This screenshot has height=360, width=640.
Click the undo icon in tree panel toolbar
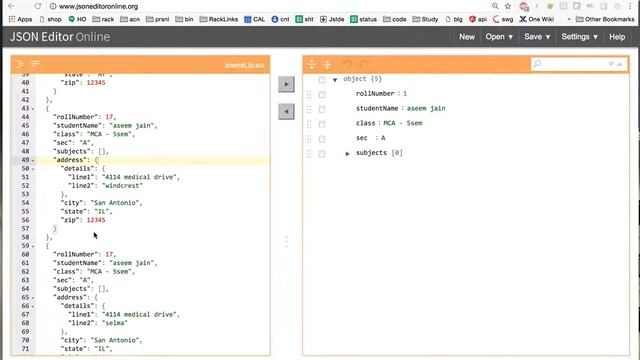pyautogui.click(x=347, y=64)
